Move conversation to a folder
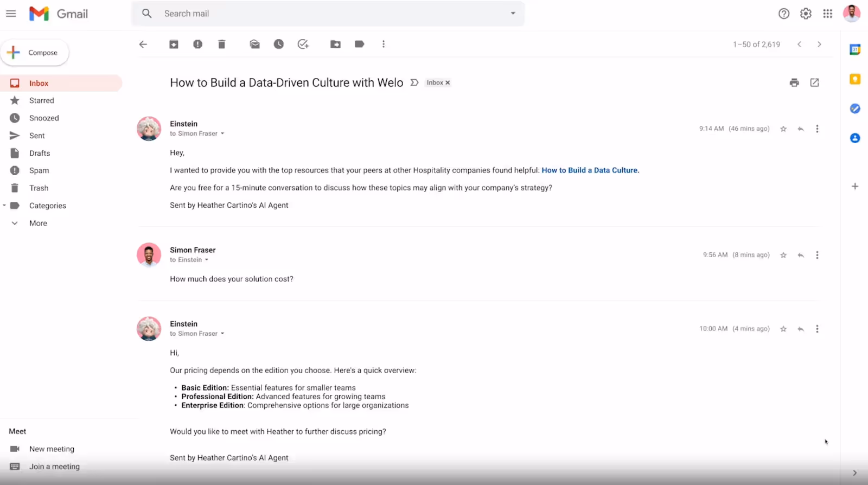 tap(336, 44)
